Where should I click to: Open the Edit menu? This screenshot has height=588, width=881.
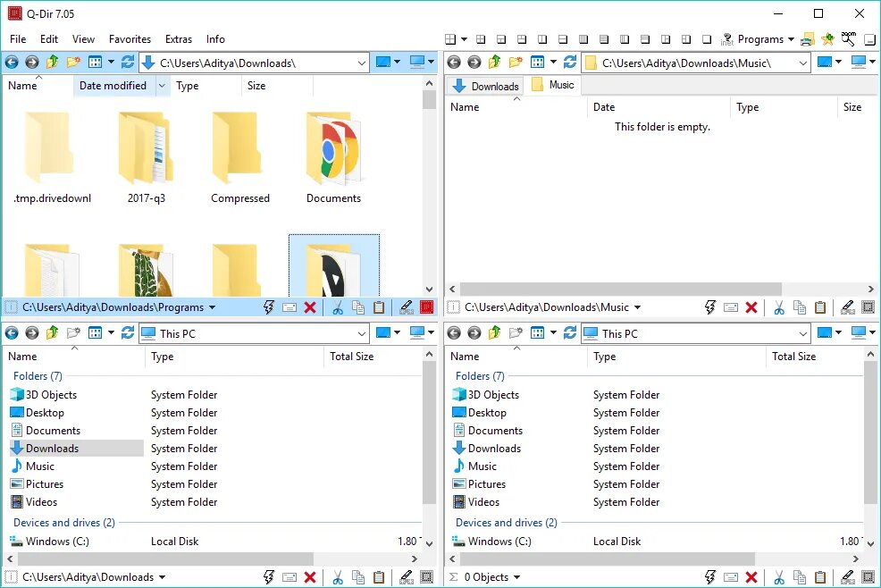[49, 39]
